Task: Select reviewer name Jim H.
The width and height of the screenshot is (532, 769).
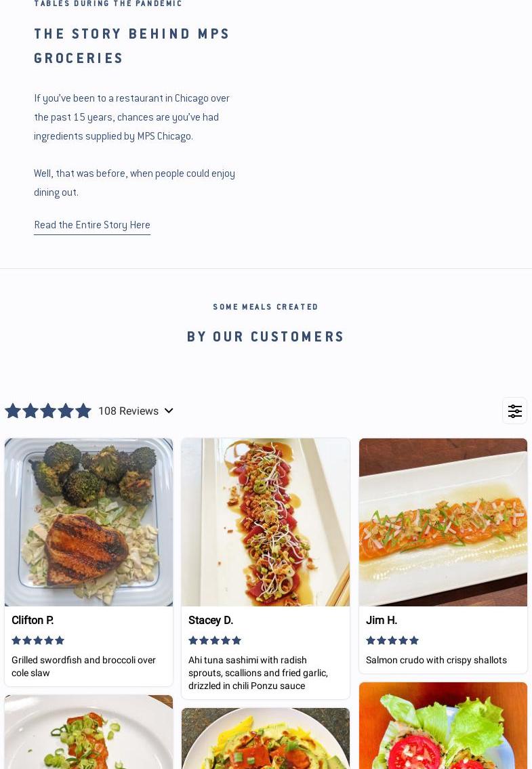Action: (382, 620)
